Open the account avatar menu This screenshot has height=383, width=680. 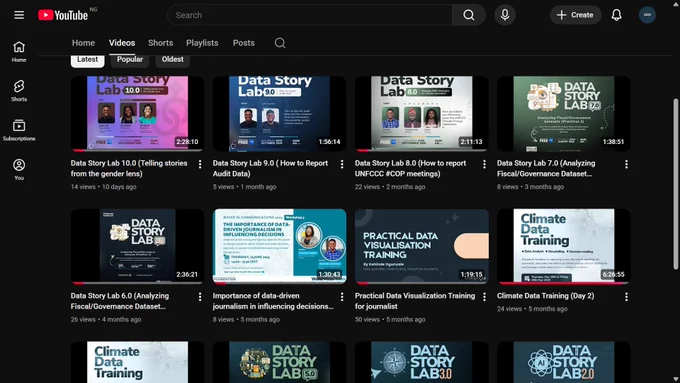coord(647,15)
